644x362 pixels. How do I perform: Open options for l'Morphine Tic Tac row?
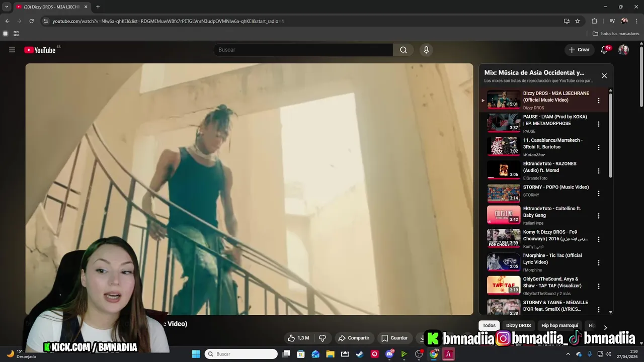(x=598, y=262)
